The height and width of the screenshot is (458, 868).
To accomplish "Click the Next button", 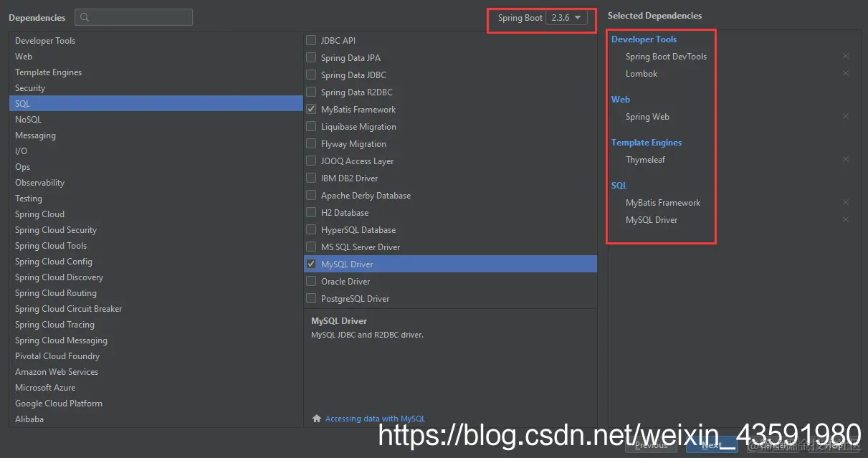I will [712, 444].
